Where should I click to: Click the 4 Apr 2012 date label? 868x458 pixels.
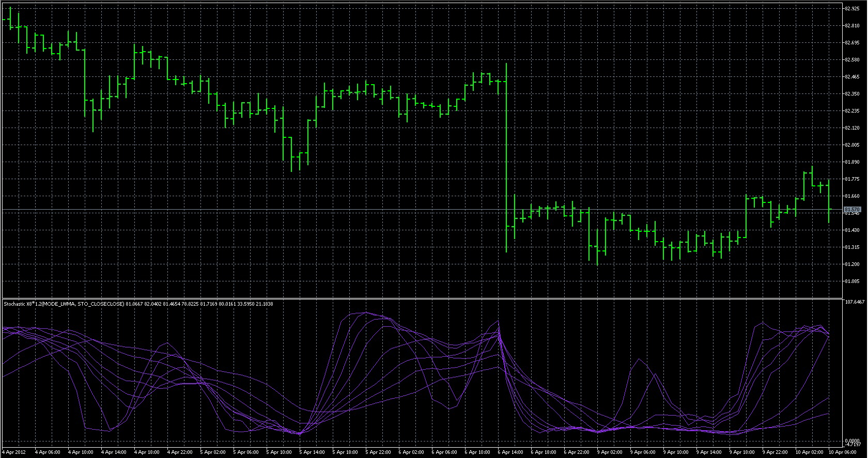pyautogui.click(x=14, y=452)
